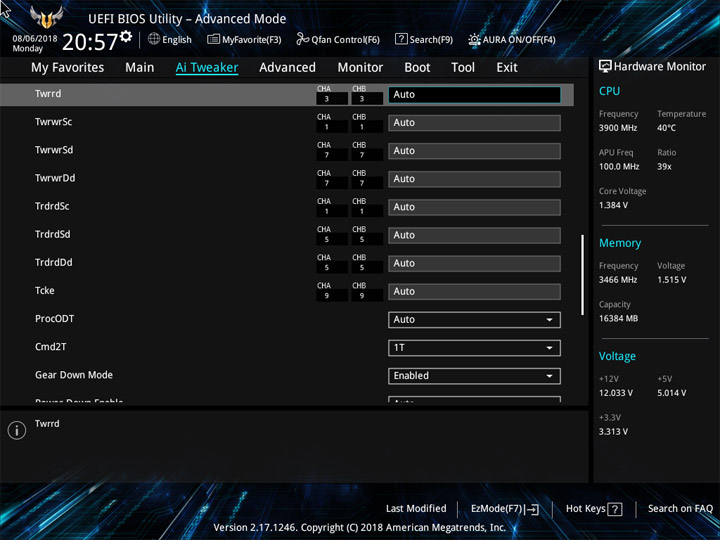Select the TwrwrSc setting label
Screen dimensions: 720x540
(x=53, y=122)
